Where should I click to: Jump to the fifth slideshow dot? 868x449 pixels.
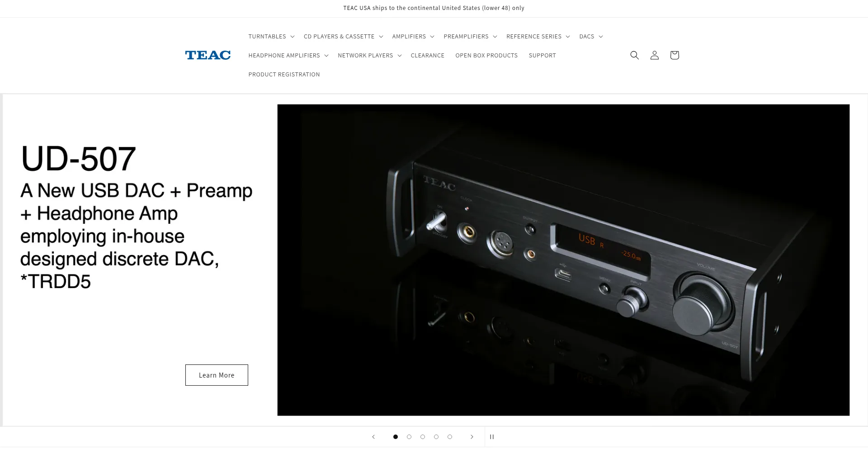[450, 437]
